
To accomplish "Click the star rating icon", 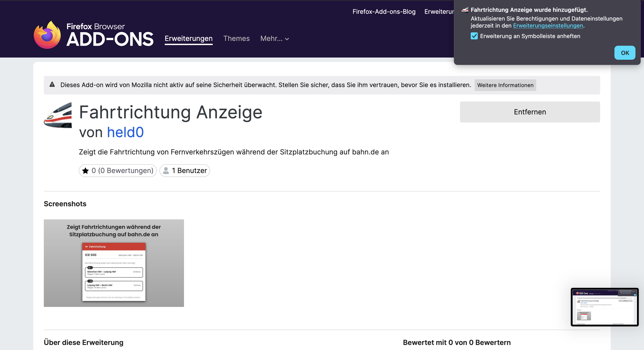I will tap(85, 170).
